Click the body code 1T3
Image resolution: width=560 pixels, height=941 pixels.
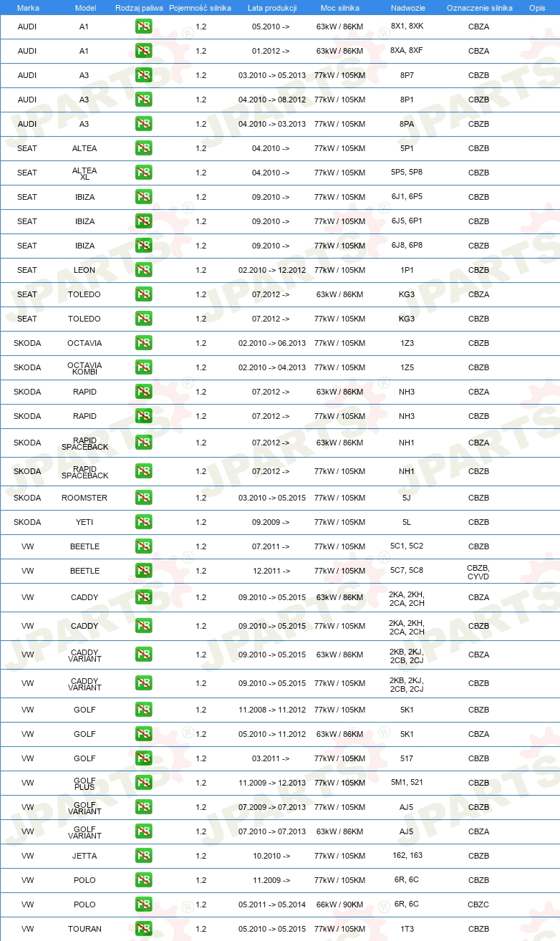[x=407, y=929]
